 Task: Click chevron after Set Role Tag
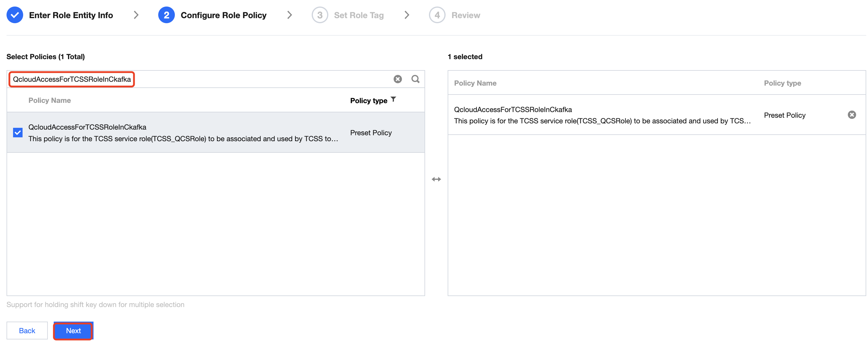[406, 15]
